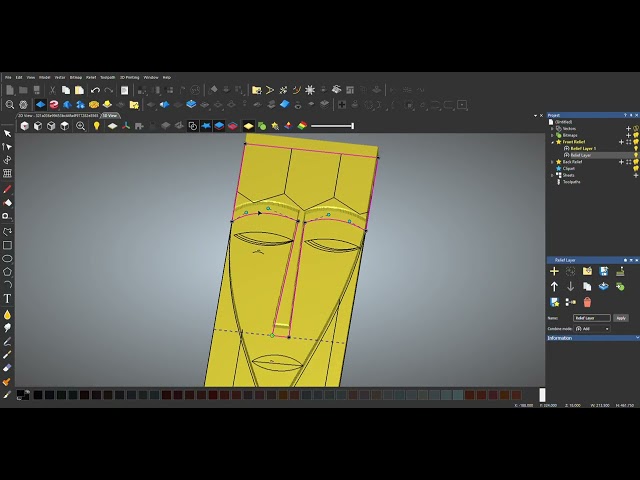This screenshot has width=640, height=480.
Task: Toggle visibility bulb for Front Relief
Action: (x=636, y=142)
